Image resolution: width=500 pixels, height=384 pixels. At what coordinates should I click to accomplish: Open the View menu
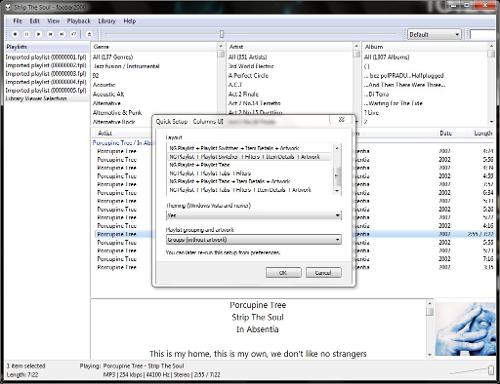pyautogui.click(x=53, y=21)
